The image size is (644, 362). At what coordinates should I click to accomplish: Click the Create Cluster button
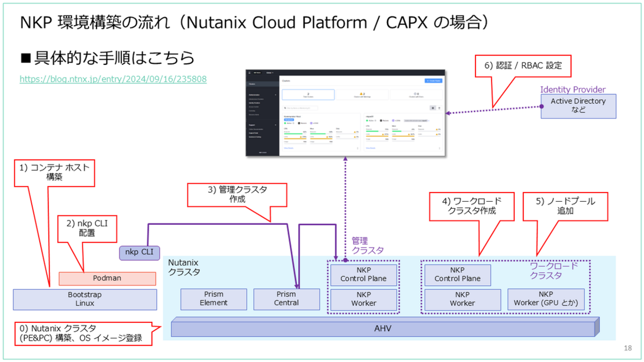(x=433, y=81)
